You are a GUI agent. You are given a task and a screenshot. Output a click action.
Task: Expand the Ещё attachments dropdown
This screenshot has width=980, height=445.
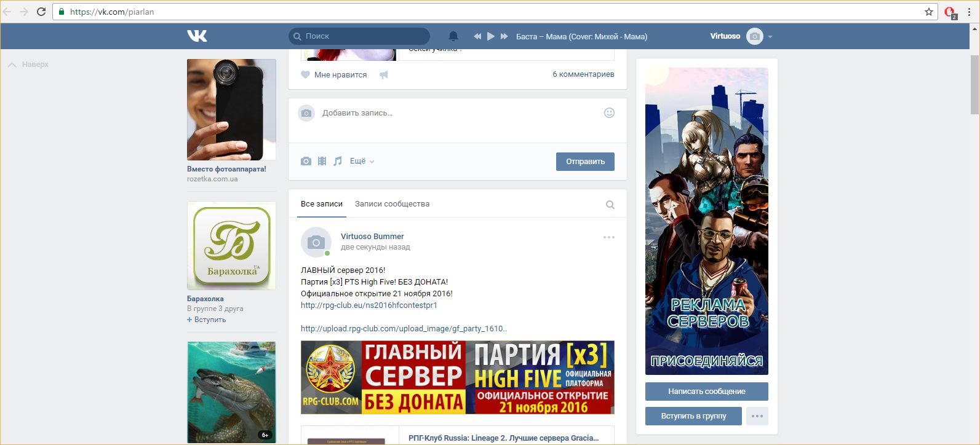point(362,161)
